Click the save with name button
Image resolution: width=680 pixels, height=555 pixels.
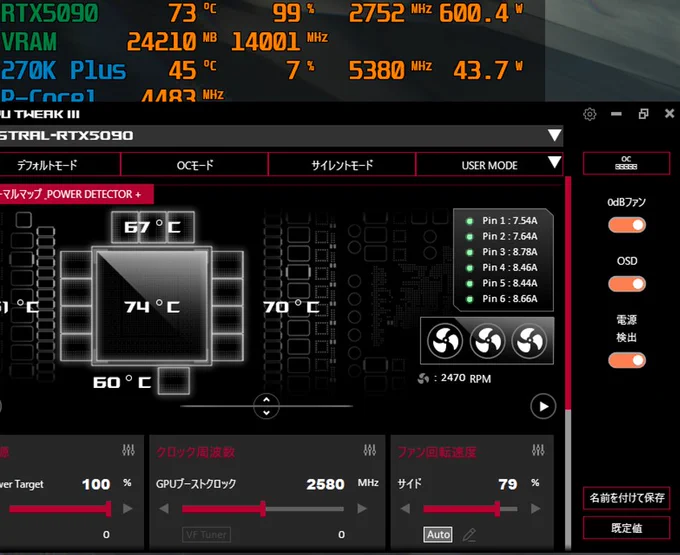626,498
